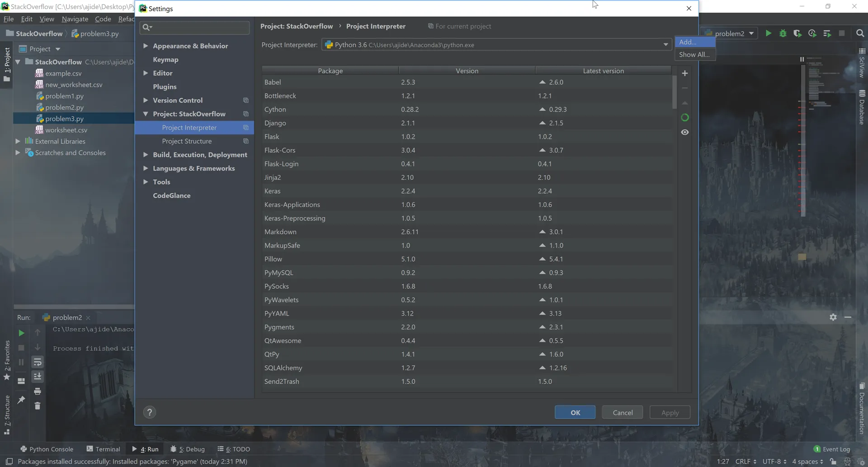Click the concurrency diagram run icon in toolbar
The height and width of the screenshot is (467, 868).
(x=827, y=33)
